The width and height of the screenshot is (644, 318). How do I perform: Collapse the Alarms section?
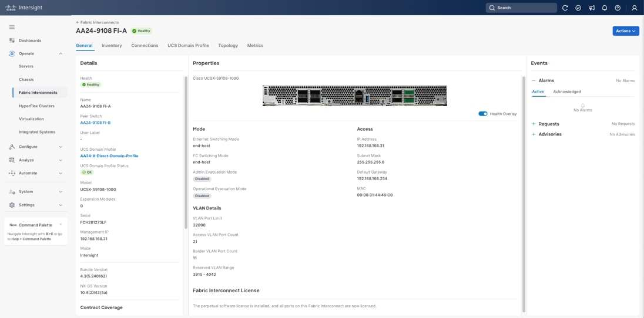click(x=534, y=80)
